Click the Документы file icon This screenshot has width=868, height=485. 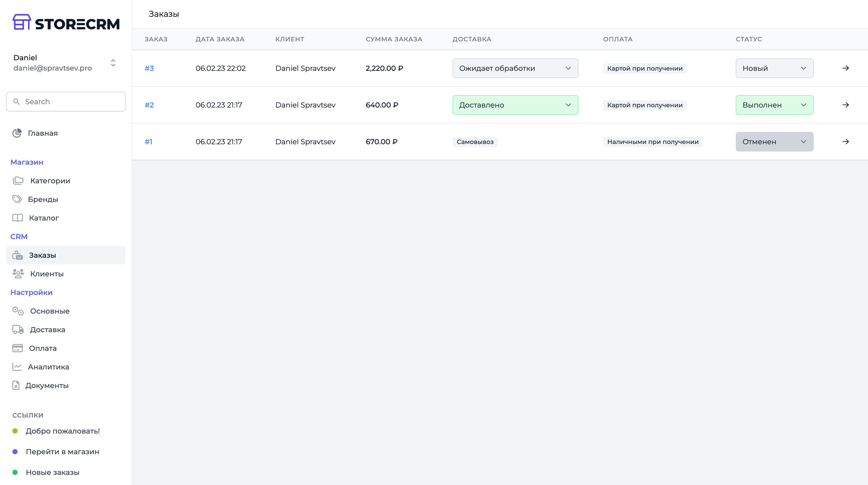click(16, 385)
